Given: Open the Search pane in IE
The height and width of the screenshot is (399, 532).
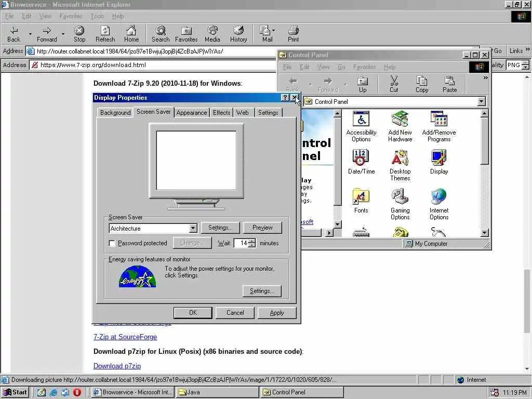Looking at the screenshot, I should click(161, 34).
